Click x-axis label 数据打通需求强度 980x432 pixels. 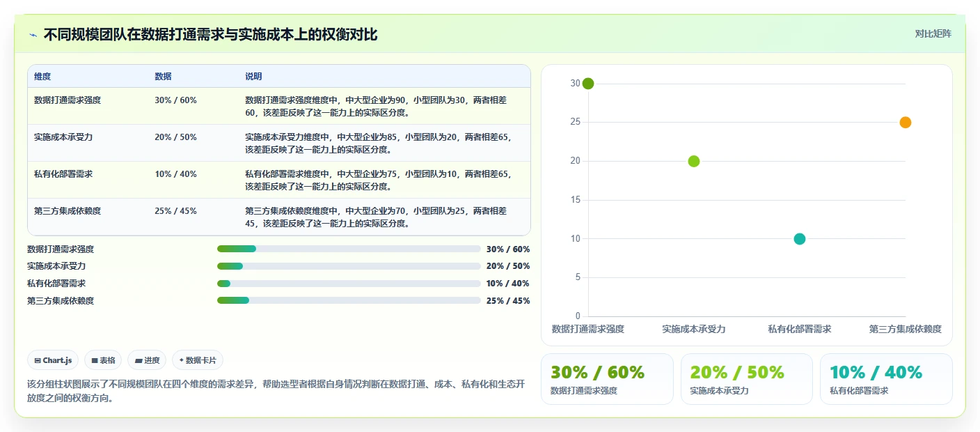click(588, 329)
